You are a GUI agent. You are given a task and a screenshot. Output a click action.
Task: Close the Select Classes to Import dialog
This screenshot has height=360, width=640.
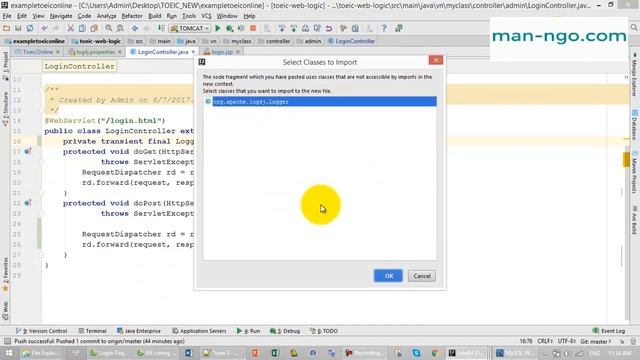click(x=436, y=60)
